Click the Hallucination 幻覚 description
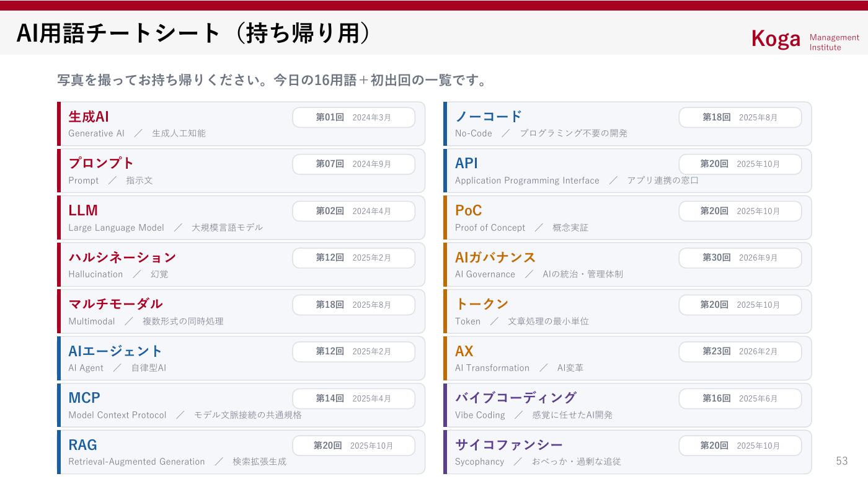 118,274
